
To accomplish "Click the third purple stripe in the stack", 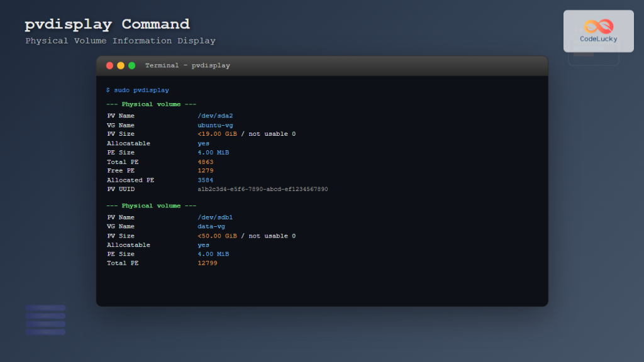I will (x=45, y=324).
